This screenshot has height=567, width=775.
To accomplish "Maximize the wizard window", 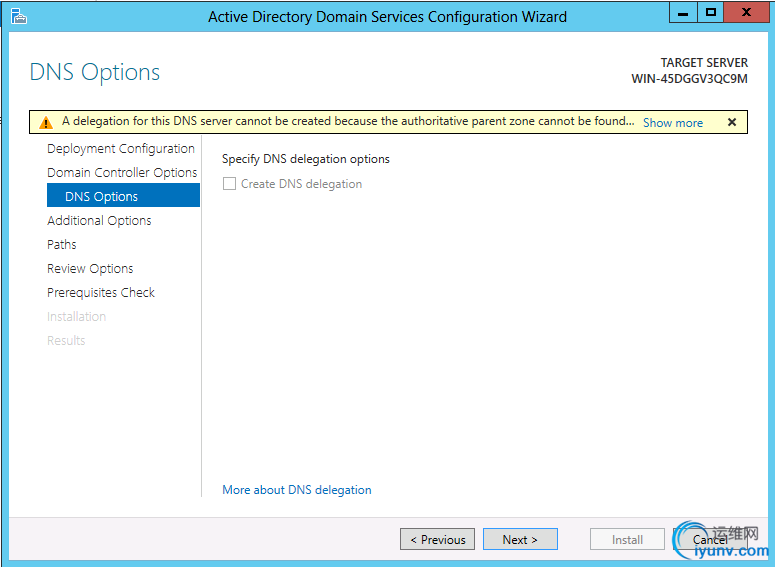I will pyautogui.click(x=711, y=13).
